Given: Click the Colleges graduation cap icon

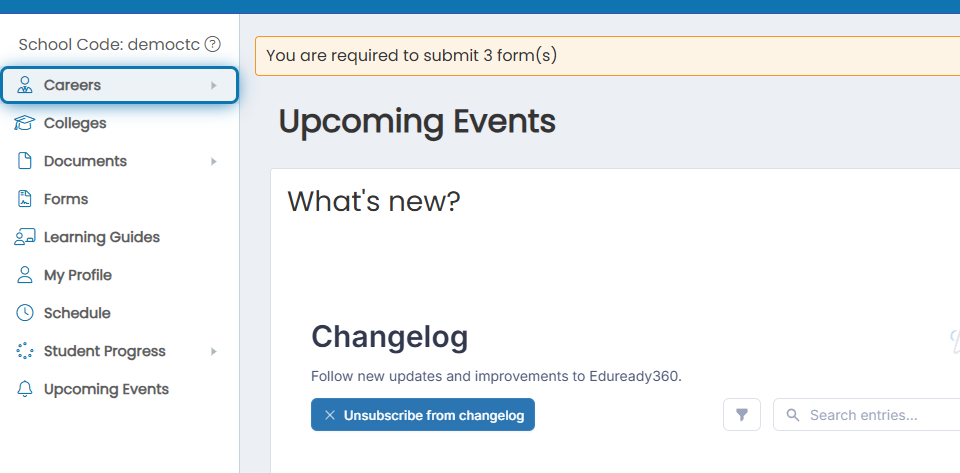Looking at the screenshot, I should tap(24, 123).
